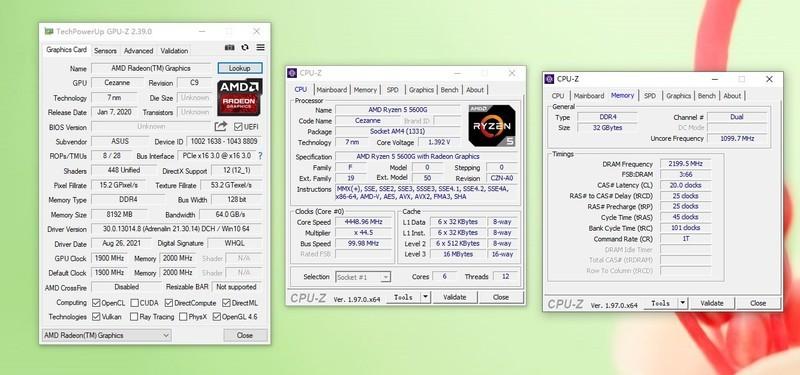The image size is (800, 375).
Task: Click the BIOS share/export icon
Action: click(x=220, y=127)
